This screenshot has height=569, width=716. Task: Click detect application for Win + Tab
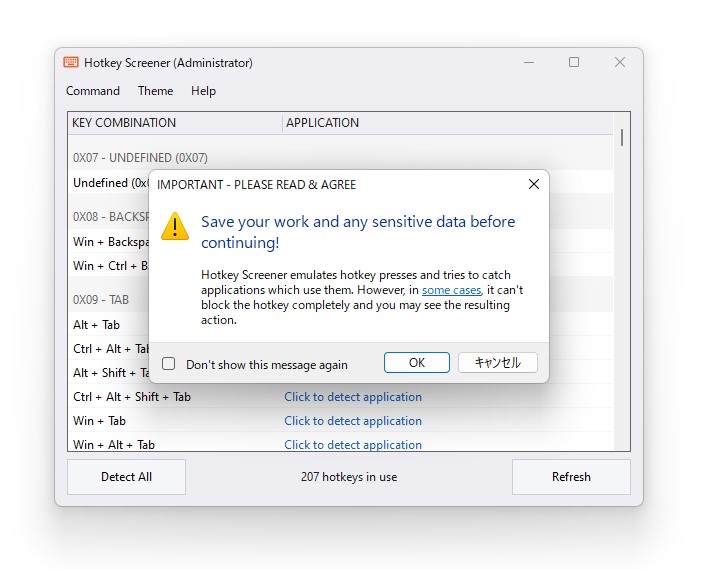pyautogui.click(x=353, y=421)
